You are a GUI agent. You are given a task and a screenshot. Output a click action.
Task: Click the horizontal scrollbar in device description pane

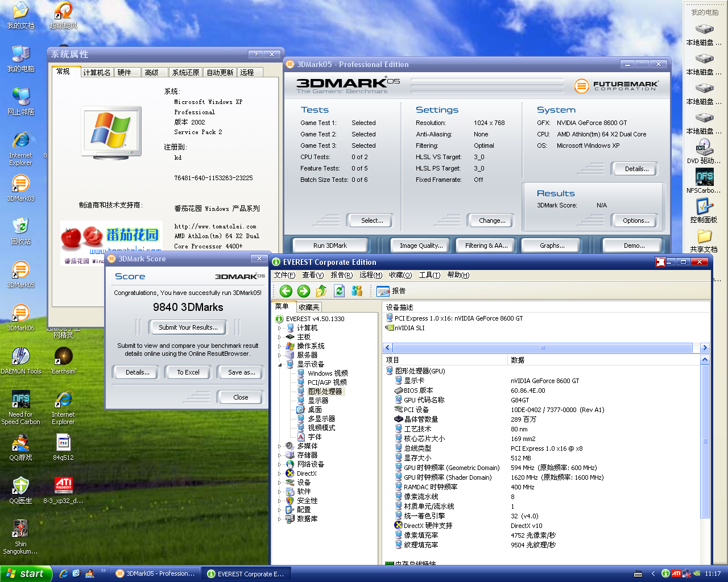pos(542,347)
